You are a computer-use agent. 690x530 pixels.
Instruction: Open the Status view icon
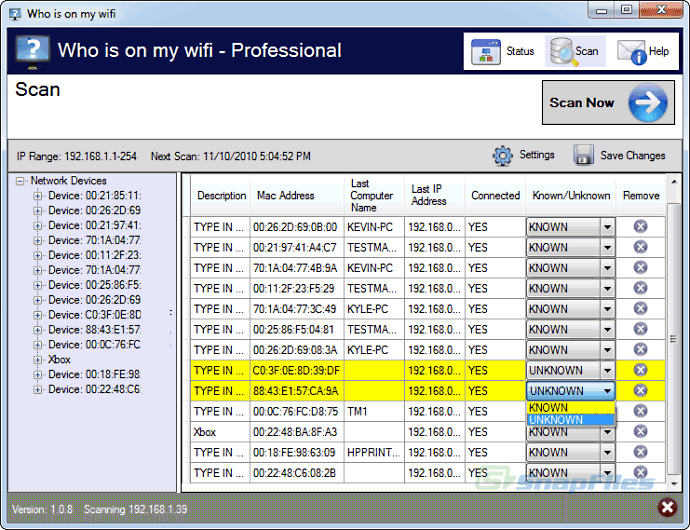click(485, 52)
